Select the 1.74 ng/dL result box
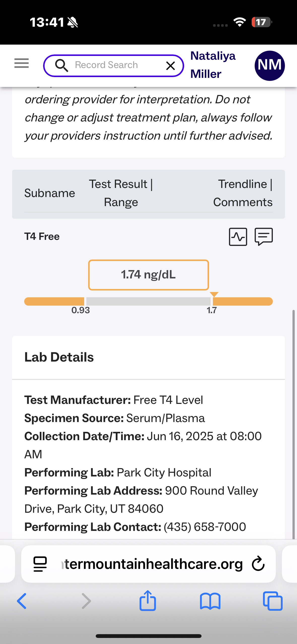 click(148, 275)
